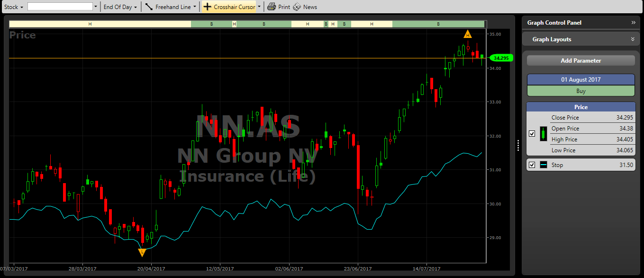Click the Add Parameter button
Image resolution: width=644 pixels, height=278 pixels.
click(581, 60)
